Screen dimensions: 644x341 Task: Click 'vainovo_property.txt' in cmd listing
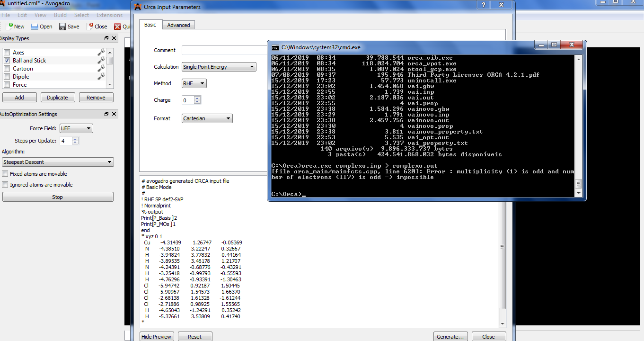pos(445,132)
